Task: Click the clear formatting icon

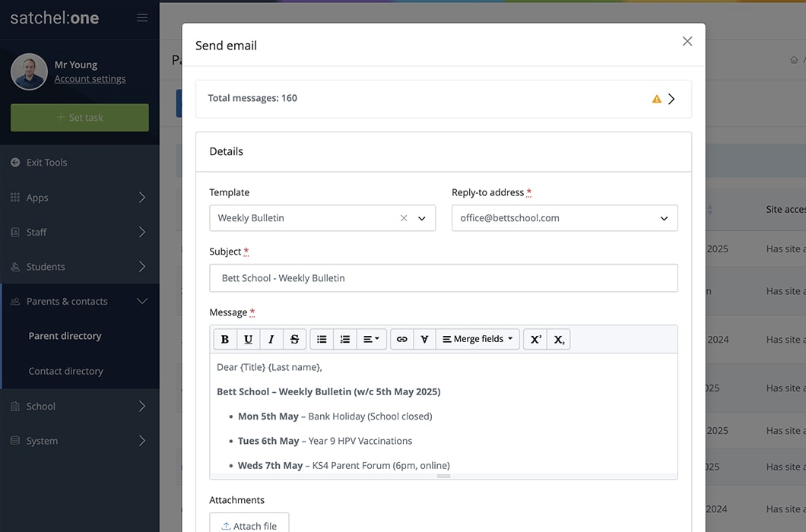Action: (x=424, y=339)
